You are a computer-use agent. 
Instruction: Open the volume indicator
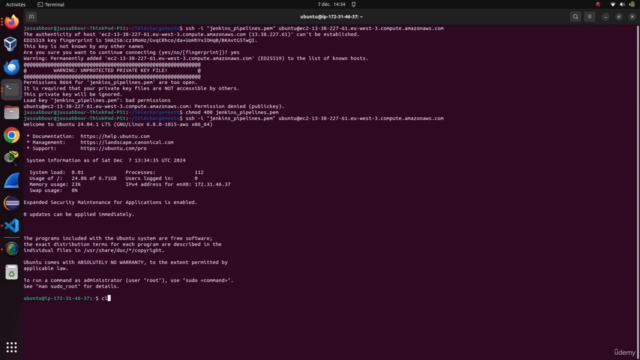click(622, 4)
